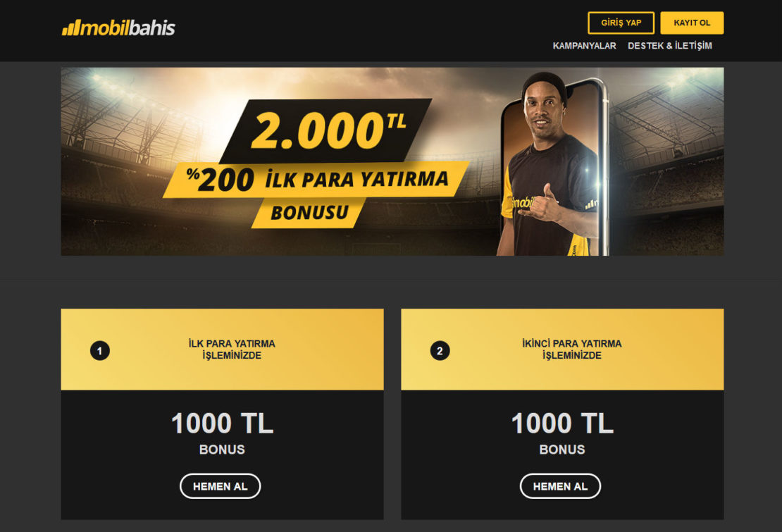Click HEMEN AL under first deposit bonus
This screenshot has height=532, width=782.
tap(220, 486)
